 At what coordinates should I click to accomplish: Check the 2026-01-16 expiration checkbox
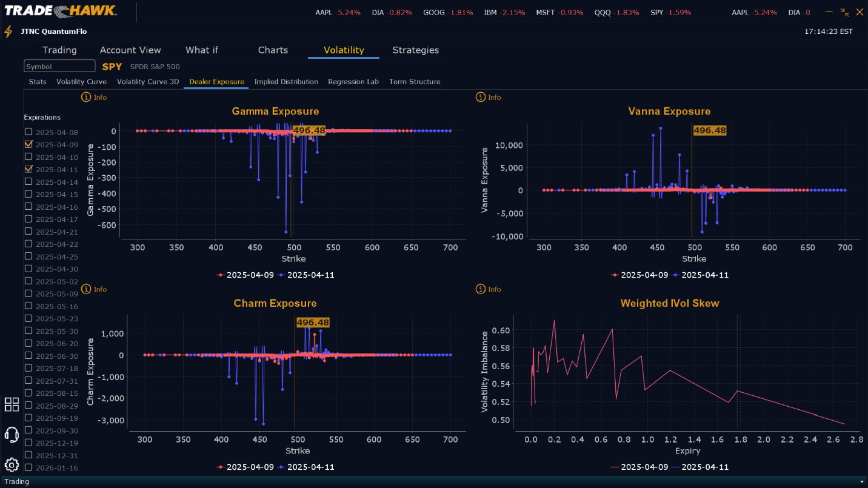pyautogui.click(x=28, y=467)
